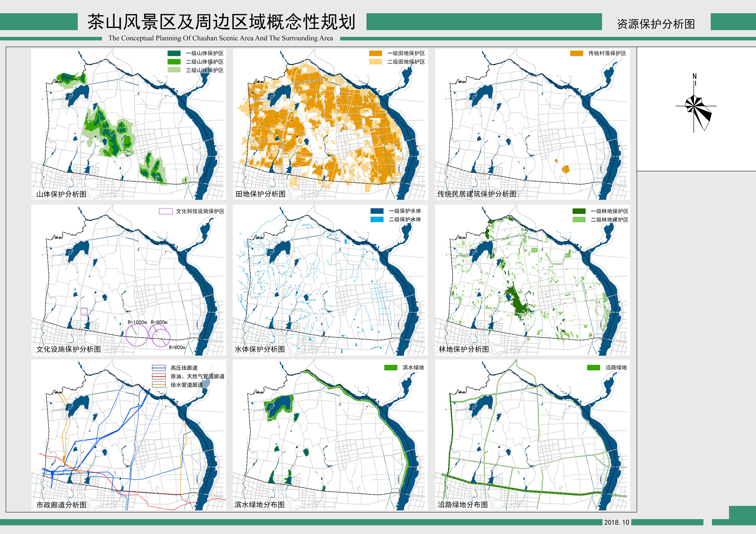
Task: Click the 滨水绿地 legend text
Action: click(x=413, y=367)
